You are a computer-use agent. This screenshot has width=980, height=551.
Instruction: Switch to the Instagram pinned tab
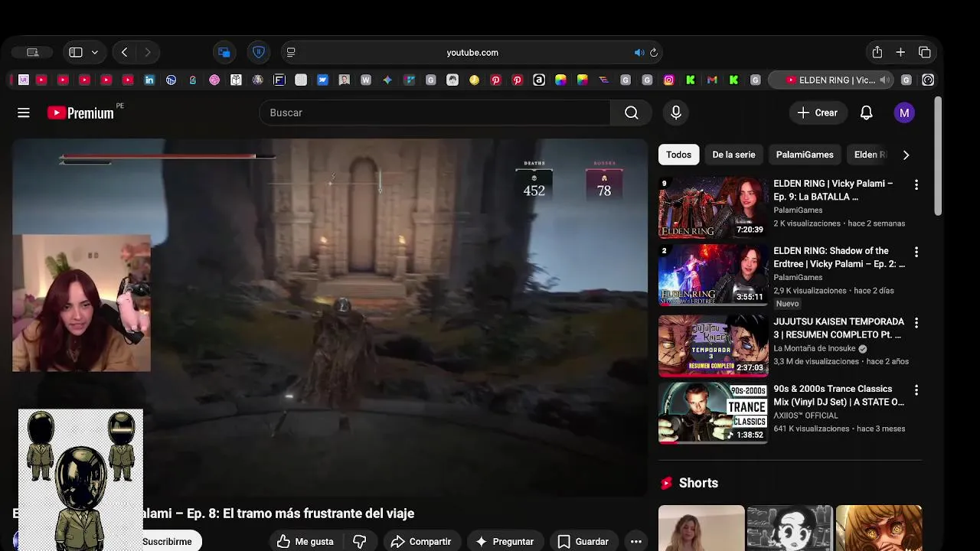[x=668, y=80]
